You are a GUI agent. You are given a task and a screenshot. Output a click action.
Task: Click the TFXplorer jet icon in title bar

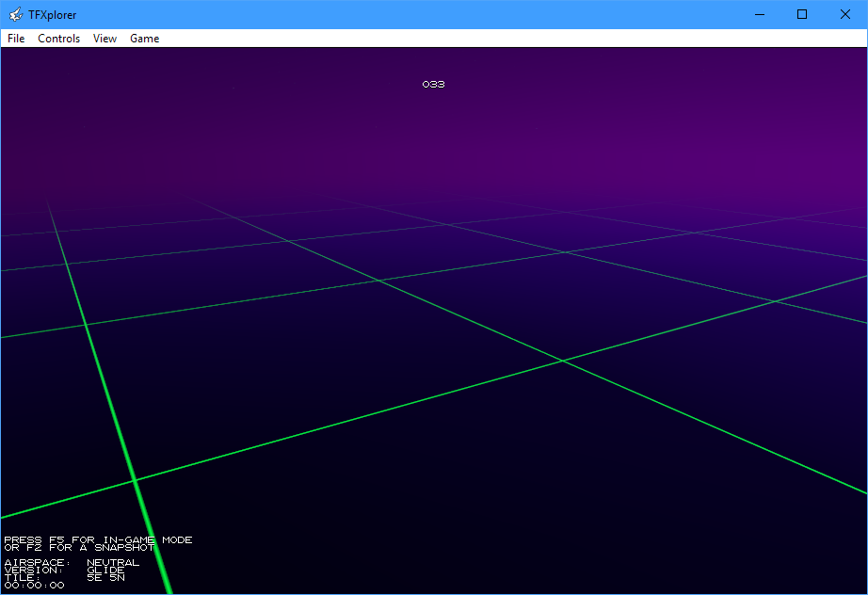point(15,14)
